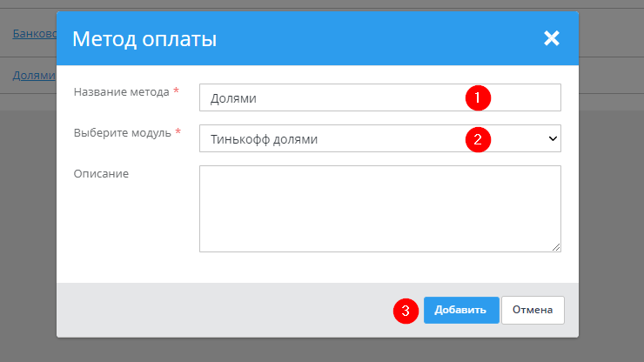The width and height of the screenshot is (644, 362).
Task: Click inside the Описание text area
Action: pos(379,209)
